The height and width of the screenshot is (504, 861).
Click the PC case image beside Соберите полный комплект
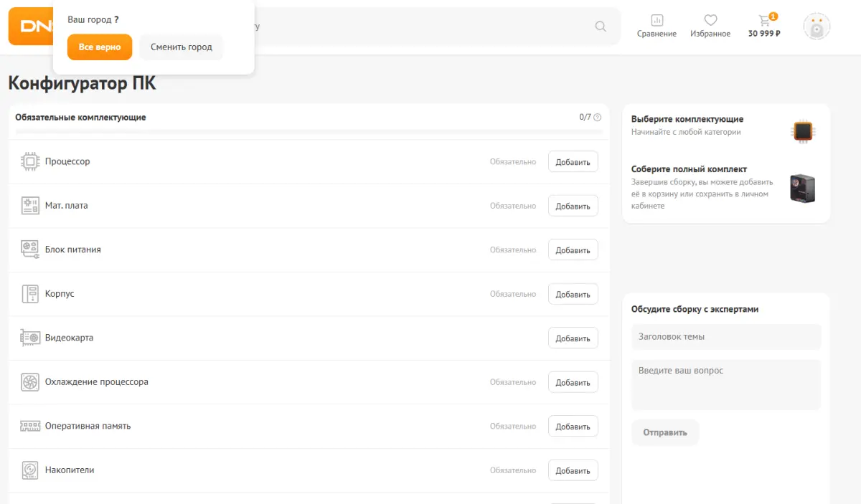802,189
